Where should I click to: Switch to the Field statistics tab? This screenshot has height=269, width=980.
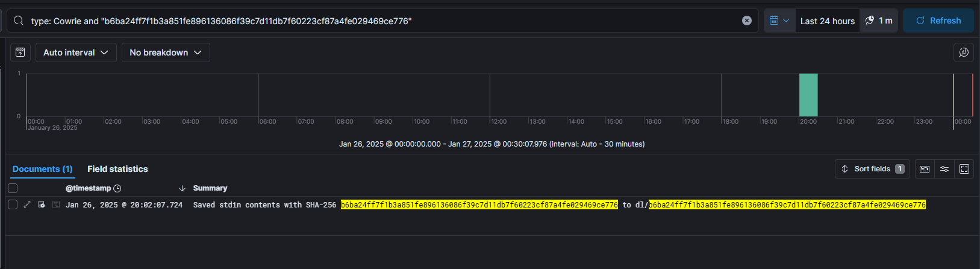tap(117, 169)
